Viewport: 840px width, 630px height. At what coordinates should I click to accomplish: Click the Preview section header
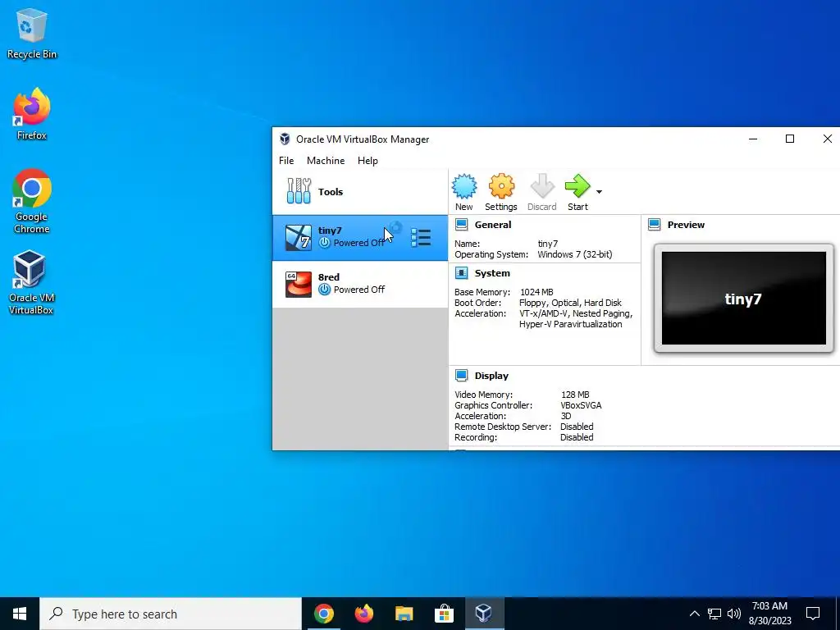tap(686, 225)
